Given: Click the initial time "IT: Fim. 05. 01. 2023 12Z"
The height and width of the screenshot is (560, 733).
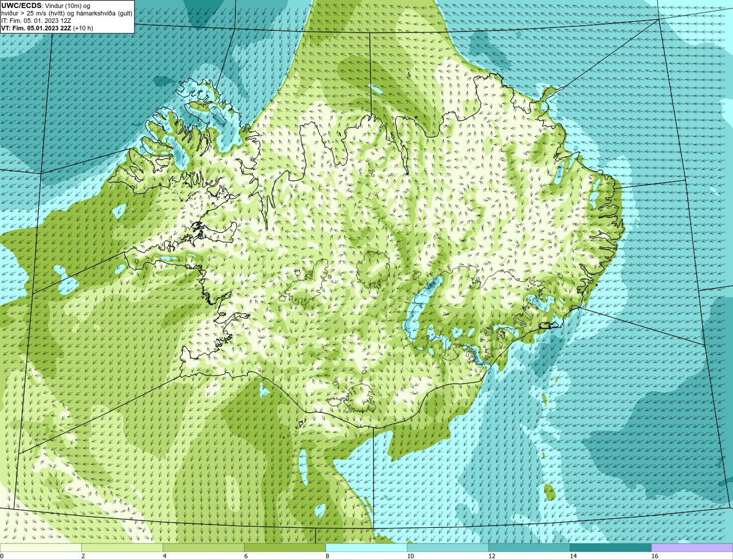Looking at the screenshot, I should pyautogui.click(x=36, y=21).
